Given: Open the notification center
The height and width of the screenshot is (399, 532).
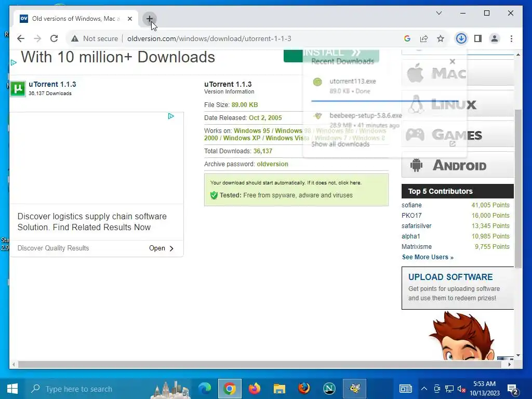Looking at the screenshot, I should (x=512, y=389).
